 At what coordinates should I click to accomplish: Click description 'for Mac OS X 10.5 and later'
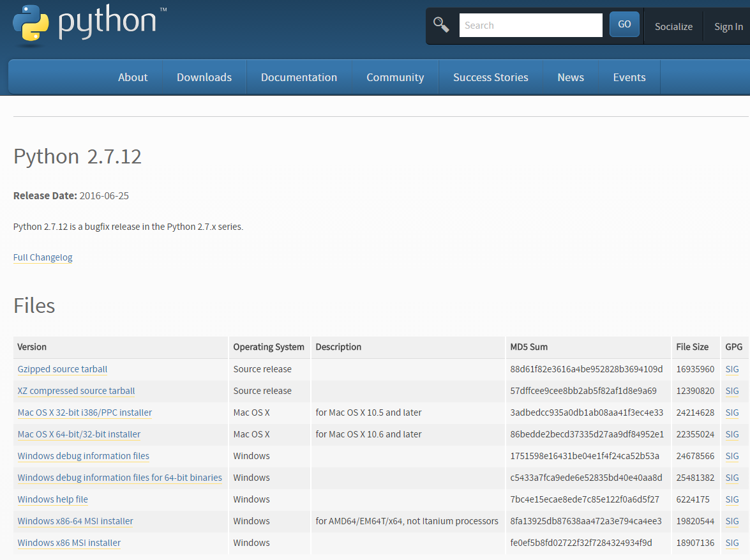368,412
